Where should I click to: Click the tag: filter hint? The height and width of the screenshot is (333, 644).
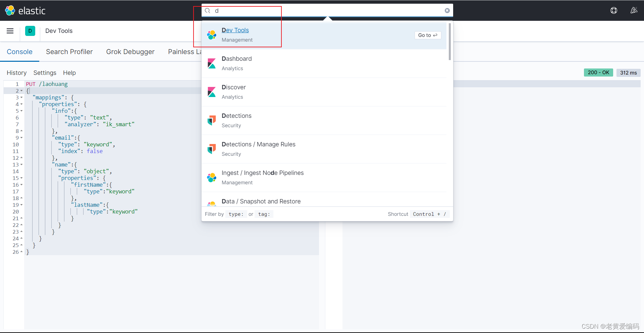264,214
